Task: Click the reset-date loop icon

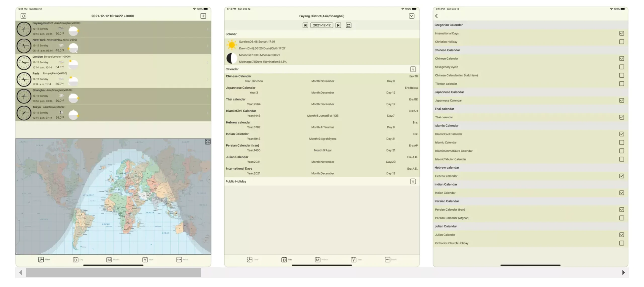Action: pyautogui.click(x=348, y=25)
